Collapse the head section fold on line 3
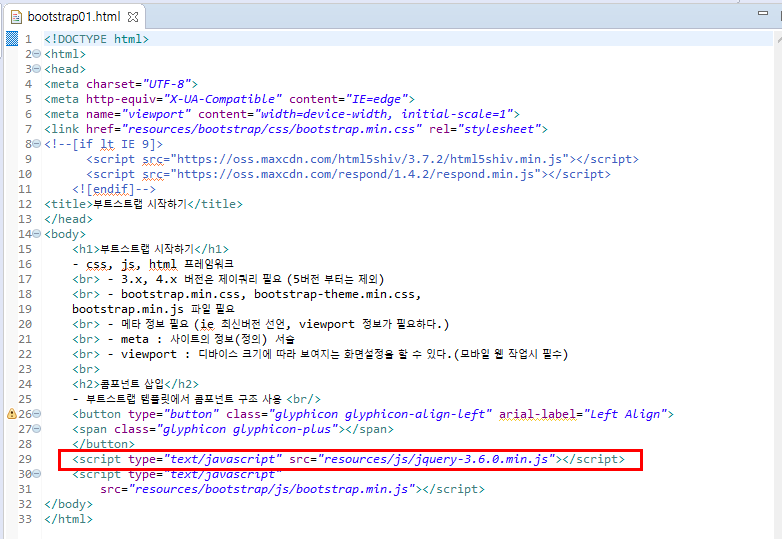This screenshot has height=539, width=782. [36, 69]
